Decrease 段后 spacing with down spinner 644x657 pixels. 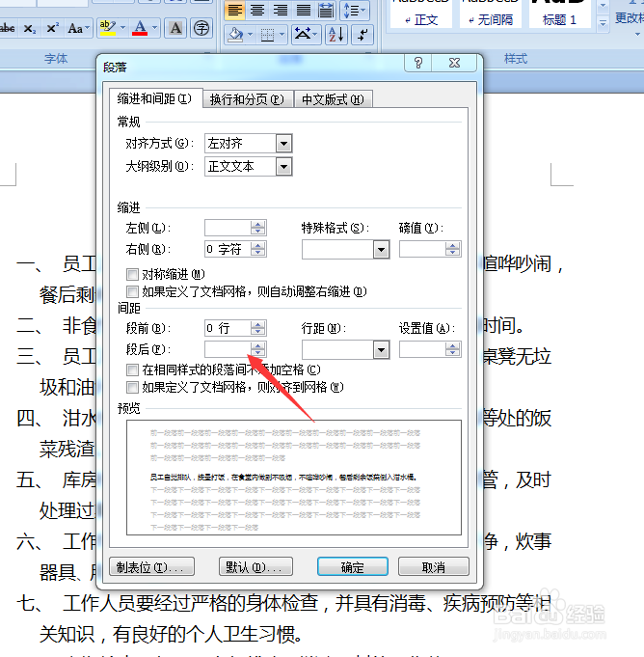(258, 353)
